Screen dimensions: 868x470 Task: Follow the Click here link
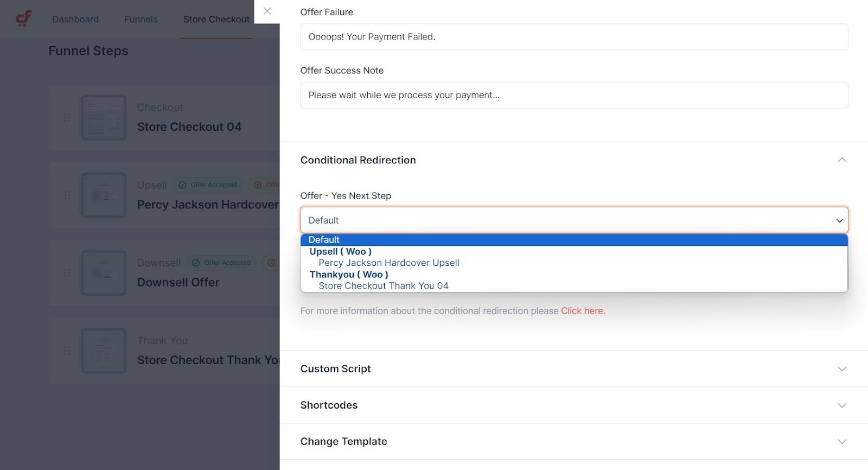coord(583,311)
